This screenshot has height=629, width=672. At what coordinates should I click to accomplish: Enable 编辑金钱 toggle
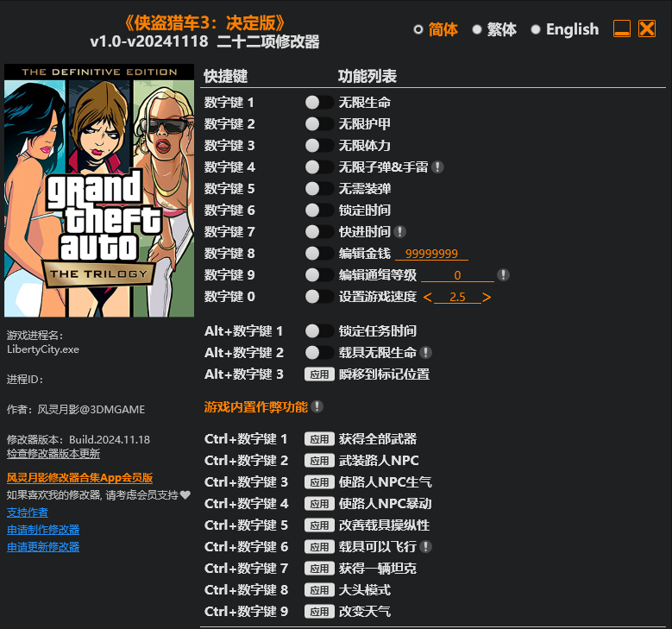pyautogui.click(x=319, y=253)
